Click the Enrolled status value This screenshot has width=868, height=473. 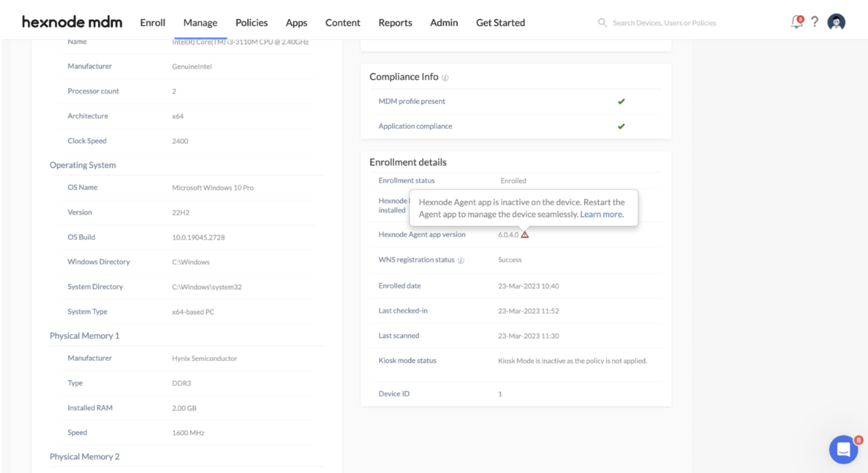[513, 180]
